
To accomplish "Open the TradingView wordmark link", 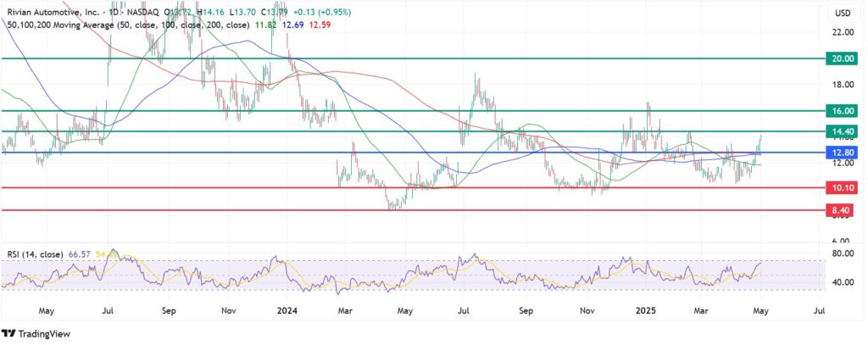I will [45, 334].
